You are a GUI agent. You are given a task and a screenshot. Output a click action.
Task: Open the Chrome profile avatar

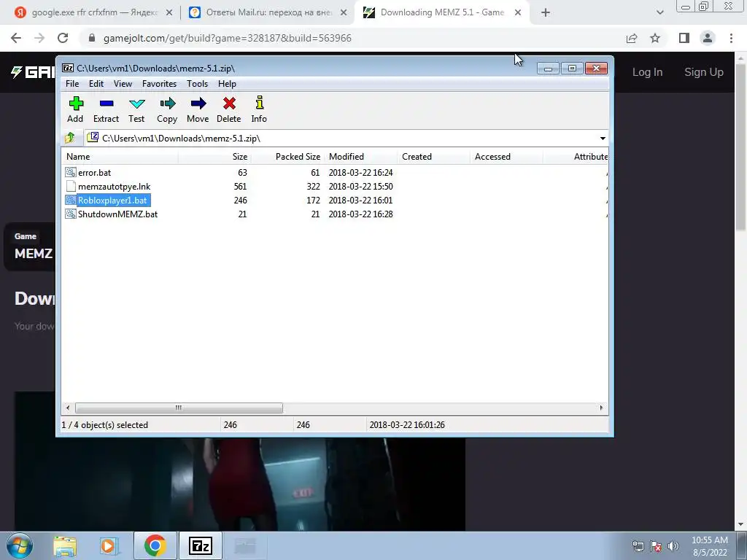(708, 38)
